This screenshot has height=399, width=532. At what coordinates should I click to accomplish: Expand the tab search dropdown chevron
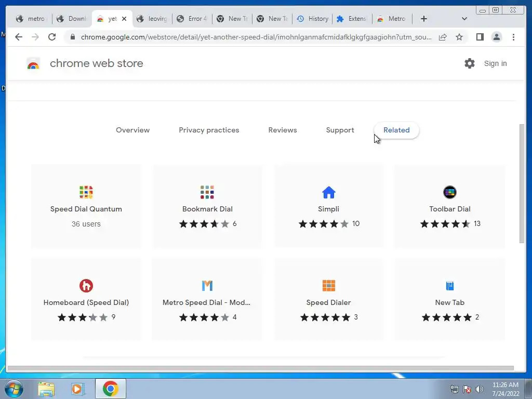pos(464,19)
